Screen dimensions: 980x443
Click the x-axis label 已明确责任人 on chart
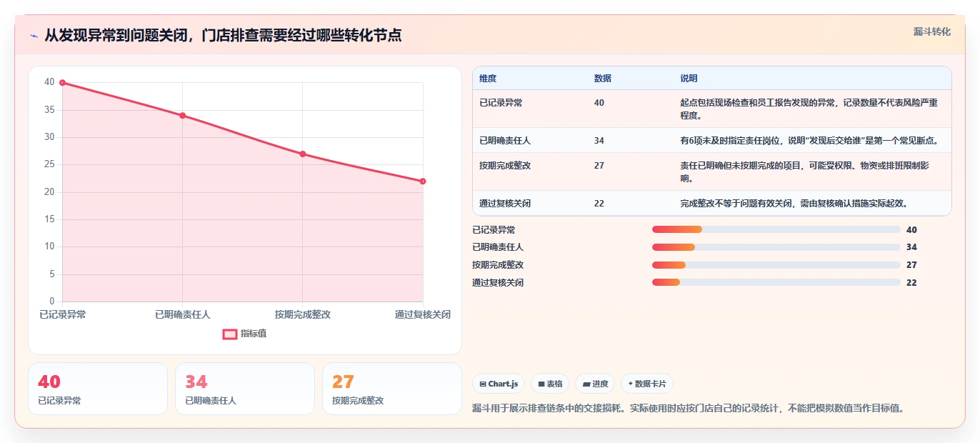183,314
